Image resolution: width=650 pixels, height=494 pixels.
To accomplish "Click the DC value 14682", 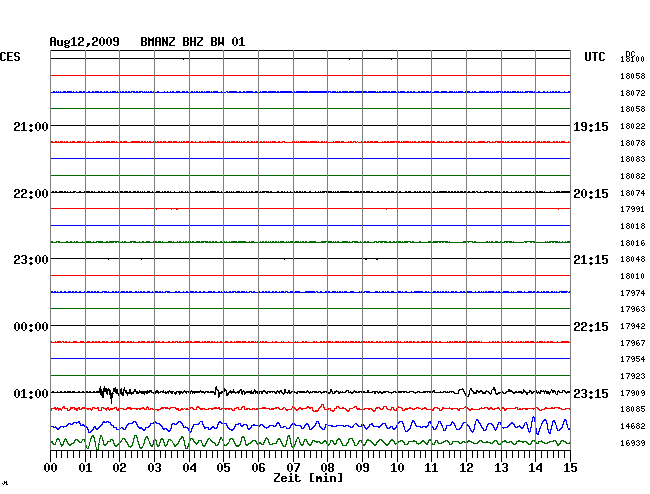I will pos(633,426).
